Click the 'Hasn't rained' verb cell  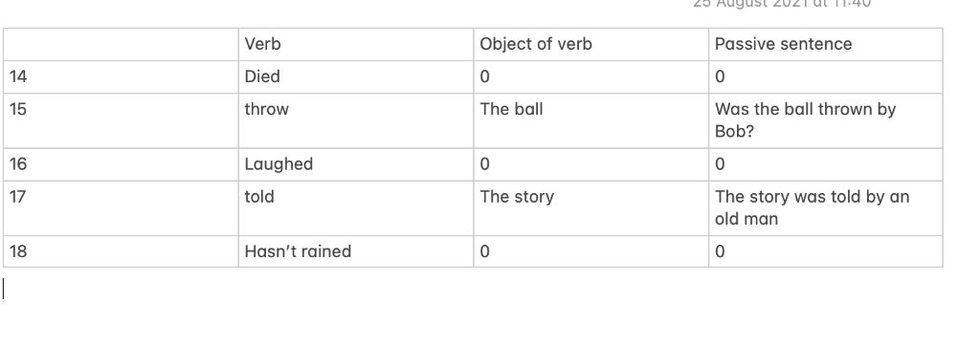click(356, 251)
